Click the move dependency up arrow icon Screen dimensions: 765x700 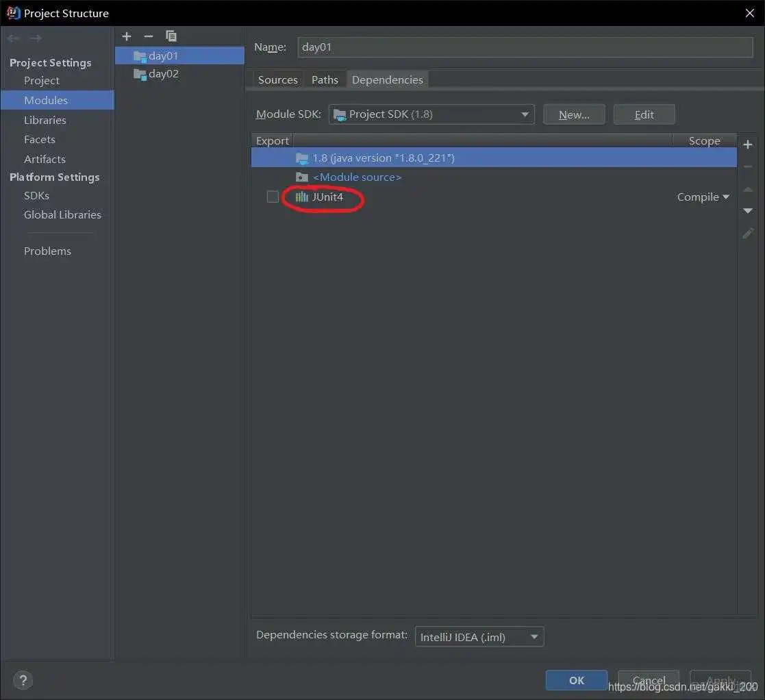(x=748, y=190)
